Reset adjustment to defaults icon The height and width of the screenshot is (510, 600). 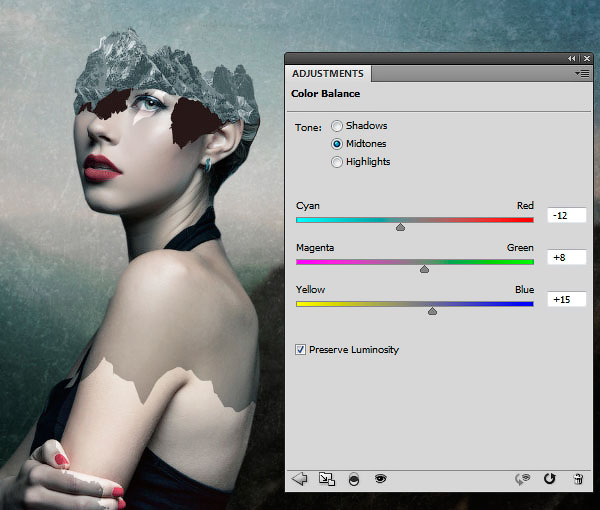click(x=550, y=478)
